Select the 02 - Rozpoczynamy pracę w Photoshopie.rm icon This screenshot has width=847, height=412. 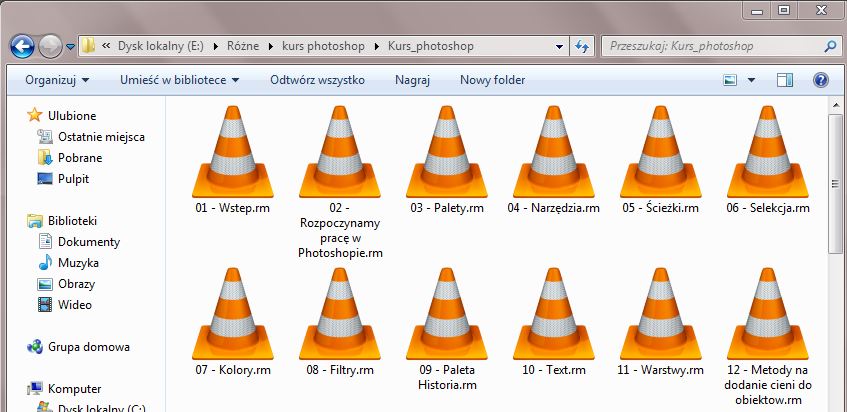coord(339,152)
